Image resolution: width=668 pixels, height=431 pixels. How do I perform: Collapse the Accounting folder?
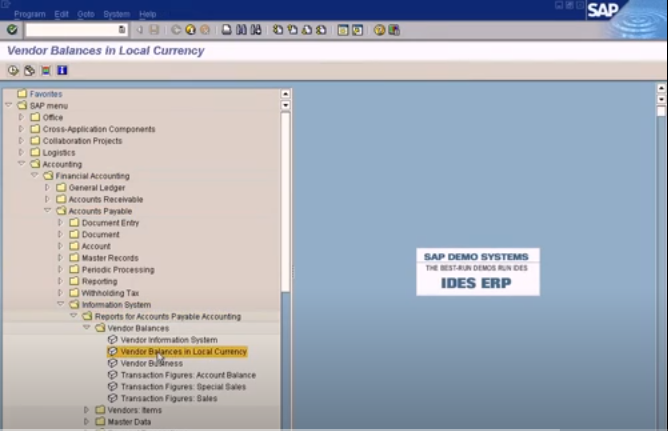point(21,163)
